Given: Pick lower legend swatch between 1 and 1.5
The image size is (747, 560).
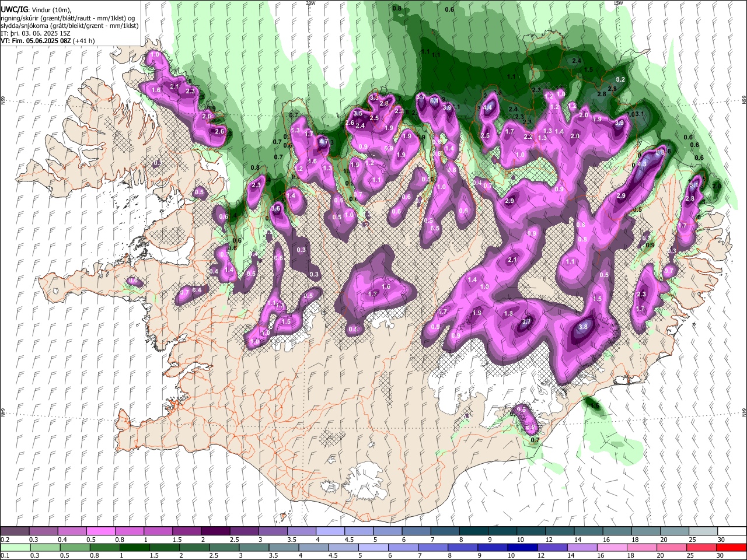Looking at the screenshot, I should pos(134,547).
